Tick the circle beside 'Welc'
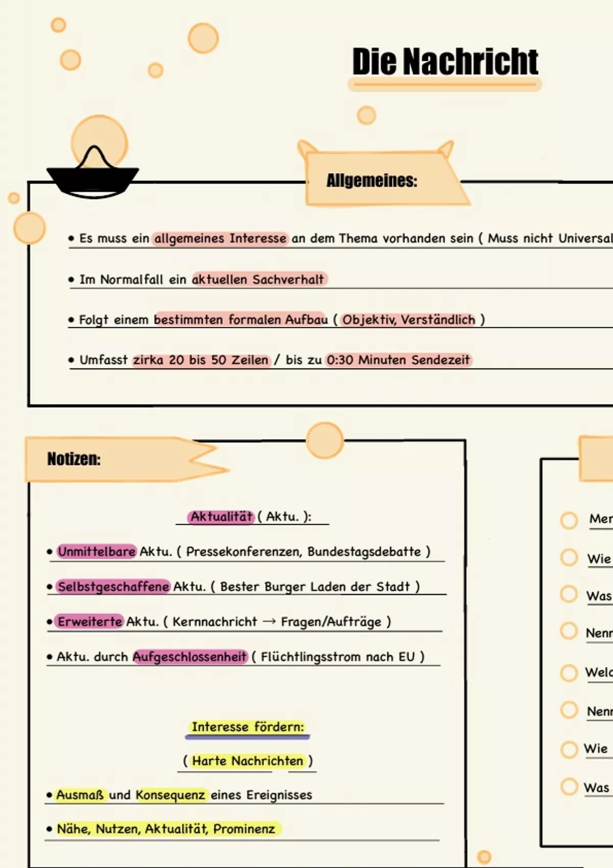613x868 pixels. pyautogui.click(x=569, y=673)
